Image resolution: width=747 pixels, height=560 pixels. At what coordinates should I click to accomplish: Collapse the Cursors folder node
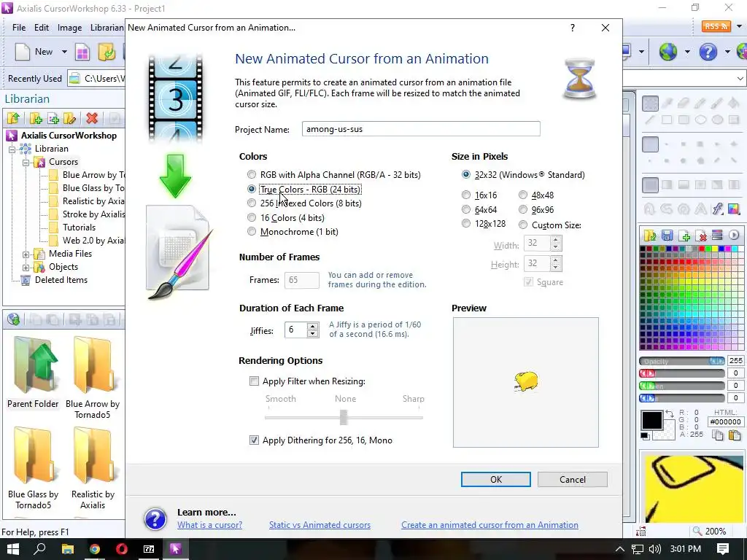(x=26, y=163)
